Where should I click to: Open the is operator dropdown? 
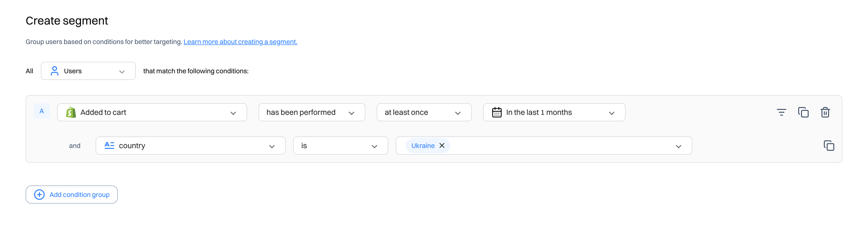coord(340,146)
